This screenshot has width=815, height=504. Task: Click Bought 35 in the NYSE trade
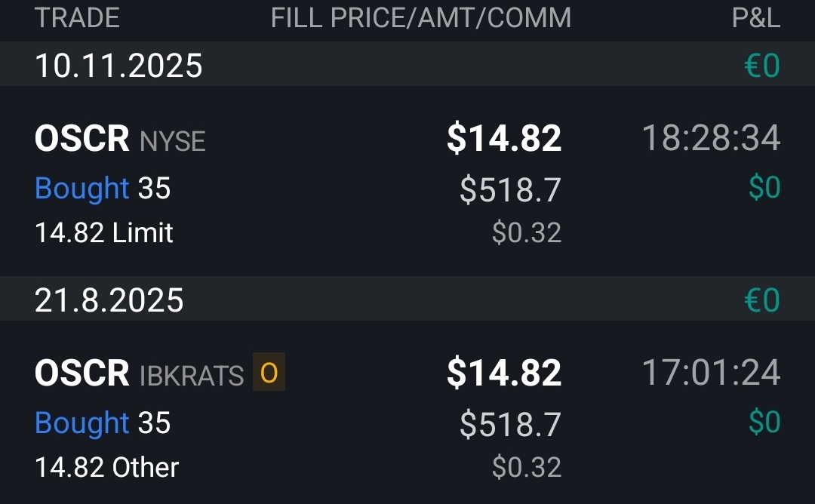(103, 188)
